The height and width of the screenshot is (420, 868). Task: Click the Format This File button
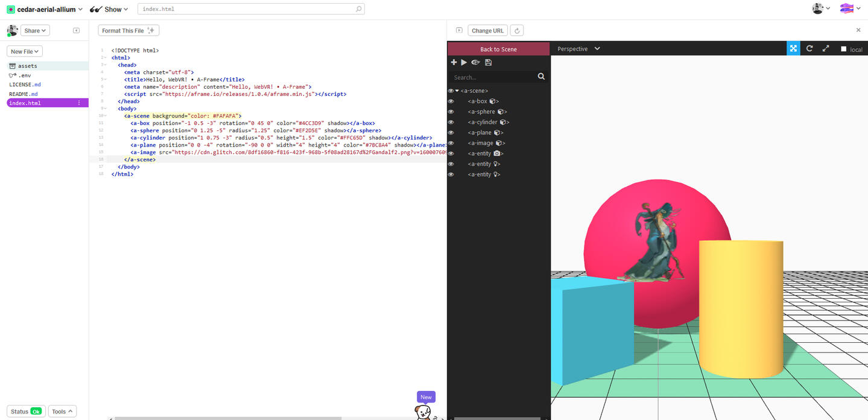point(128,31)
